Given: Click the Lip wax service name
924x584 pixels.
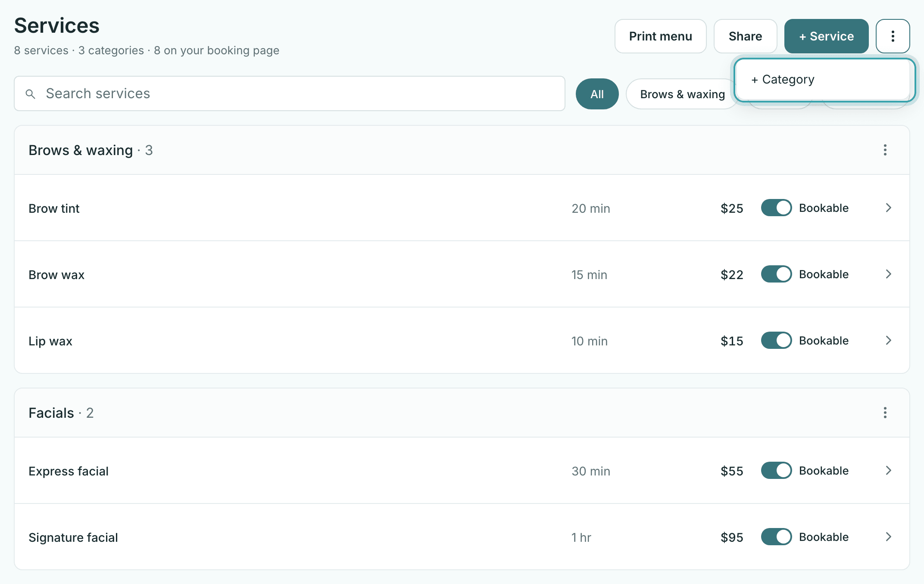Looking at the screenshot, I should coord(50,341).
